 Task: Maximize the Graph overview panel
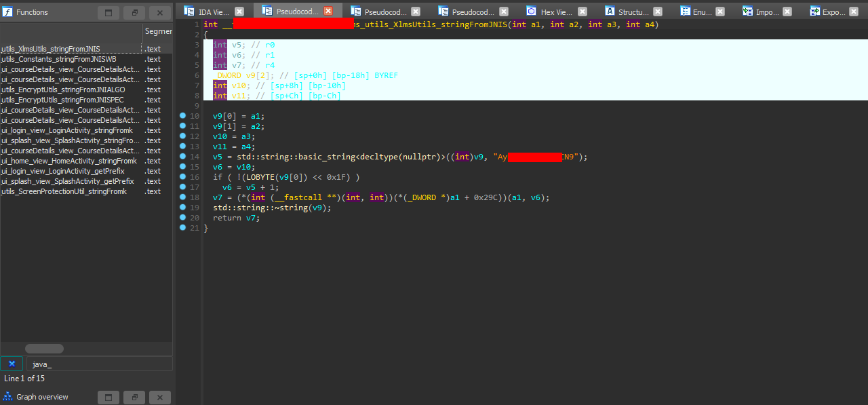point(108,398)
